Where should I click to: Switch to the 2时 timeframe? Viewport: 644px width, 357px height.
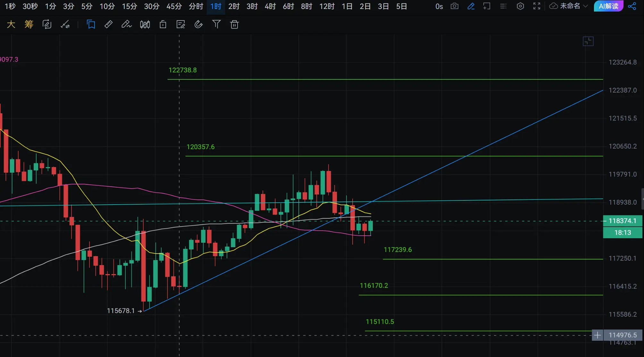click(234, 6)
